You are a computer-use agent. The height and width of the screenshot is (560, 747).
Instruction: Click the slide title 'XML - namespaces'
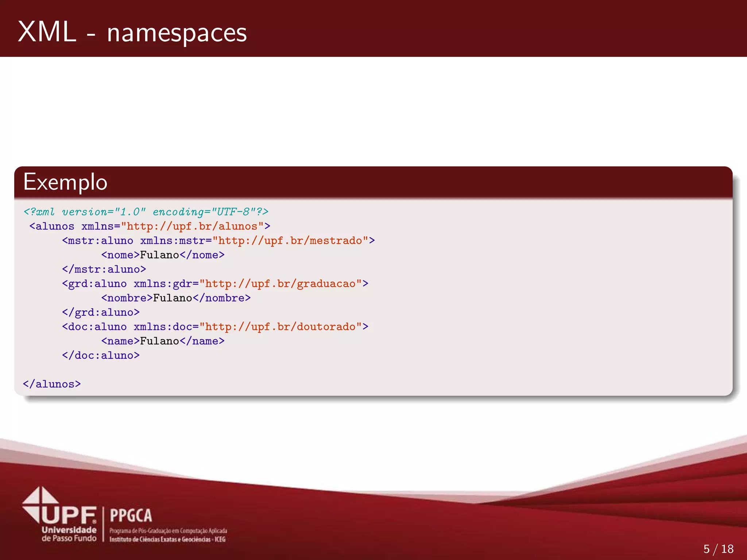click(132, 32)
